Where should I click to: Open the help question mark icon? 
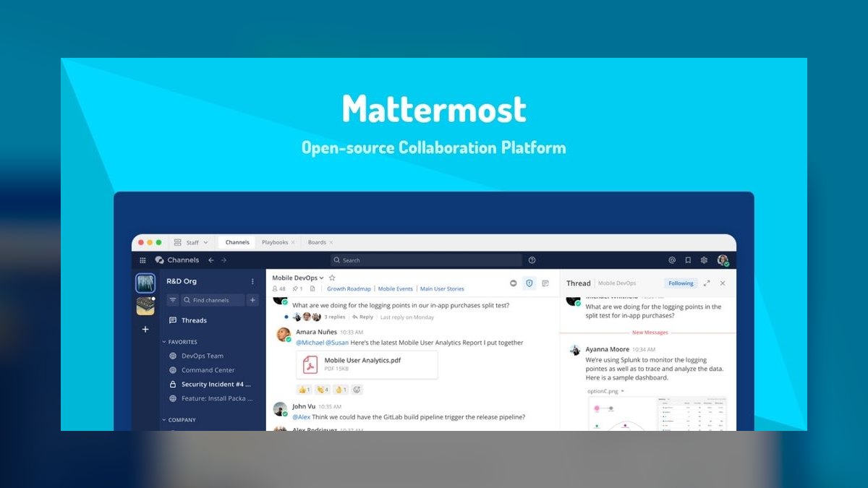pyautogui.click(x=532, y=260)
